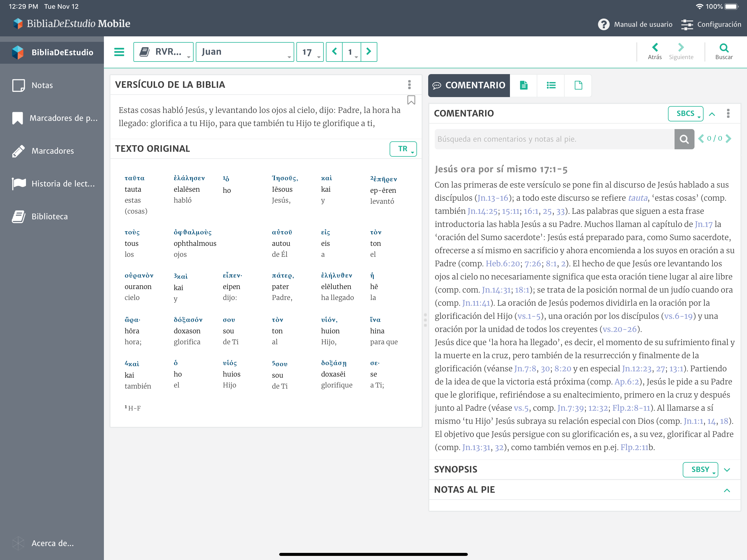Screen dimensions: 747x560
Task: Switch to filled document tab
Action: (523, 86)
